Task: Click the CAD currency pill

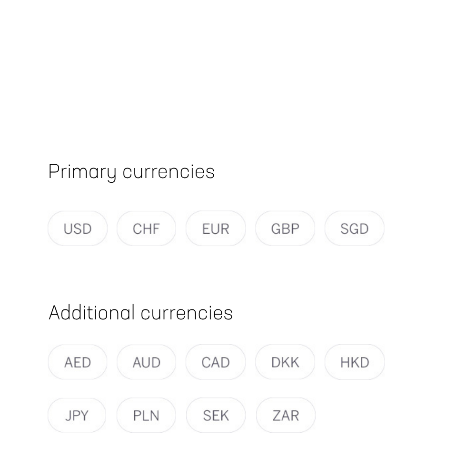Action: (216, 362)
